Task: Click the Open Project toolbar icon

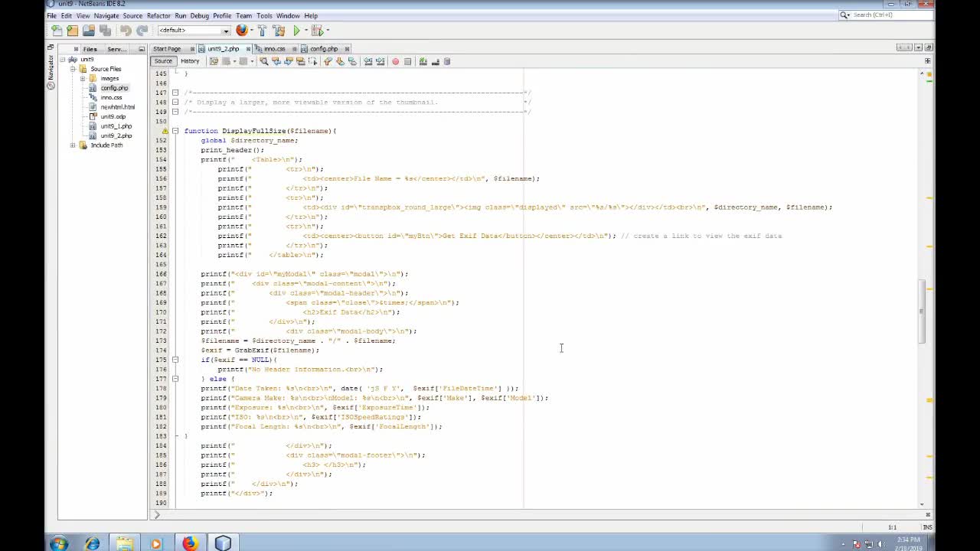Action: click(89, 31)
